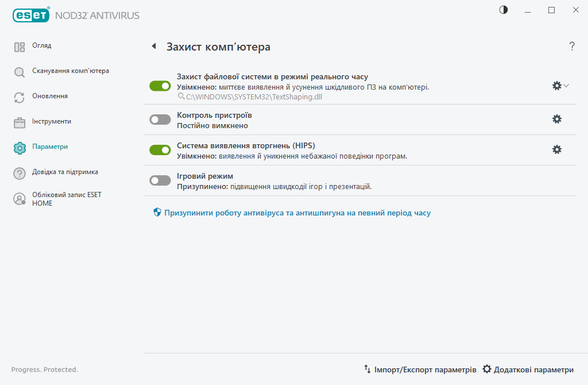Click the Update (Оновлення) refresh icon
Image resolution: width=588 pixels, height=385 pixels.
pos(20,98)
